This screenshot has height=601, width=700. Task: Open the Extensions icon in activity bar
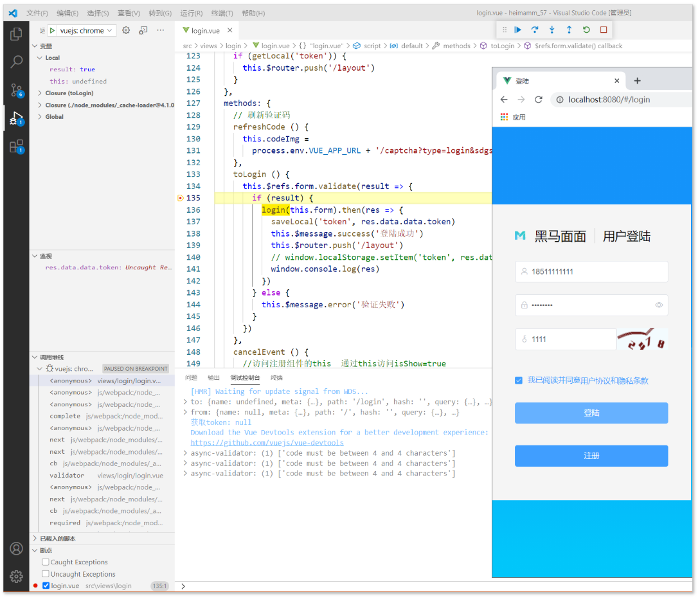pos(17,147)
